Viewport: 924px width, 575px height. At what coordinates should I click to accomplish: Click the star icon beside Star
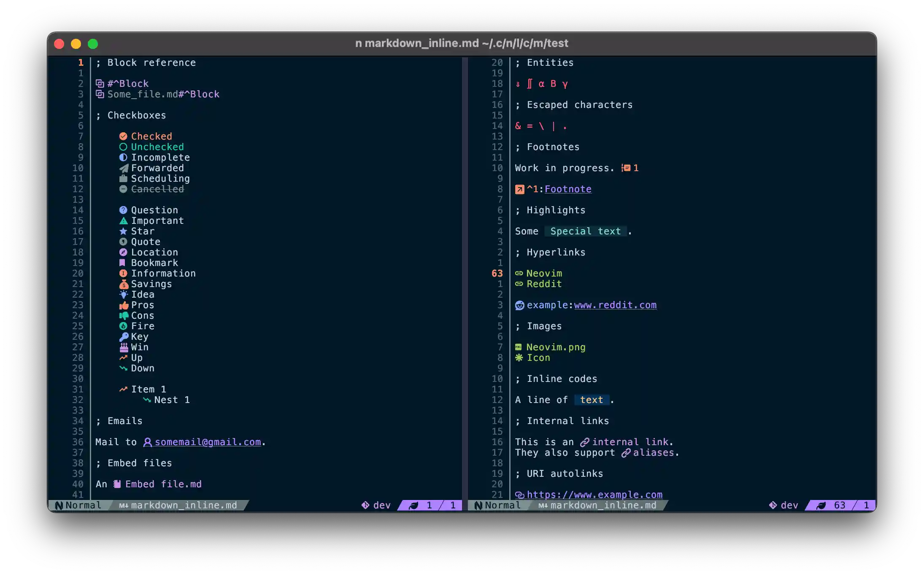coord(123,231)
